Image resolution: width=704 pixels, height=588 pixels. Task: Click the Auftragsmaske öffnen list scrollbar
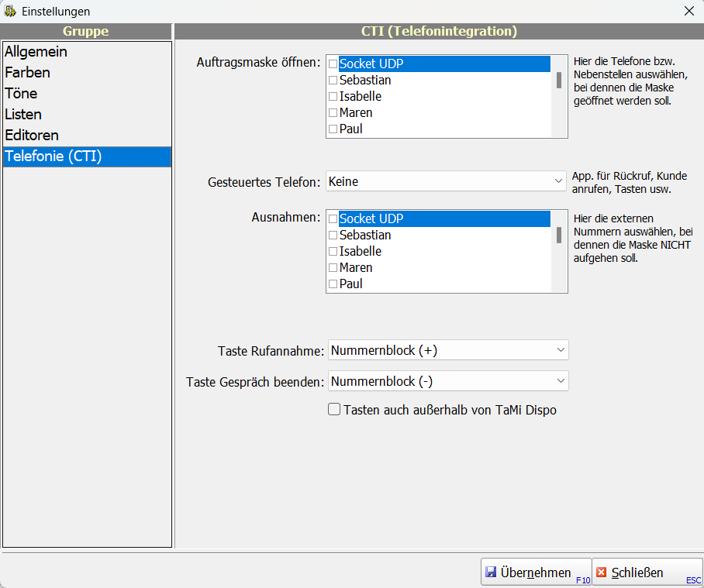558,81
